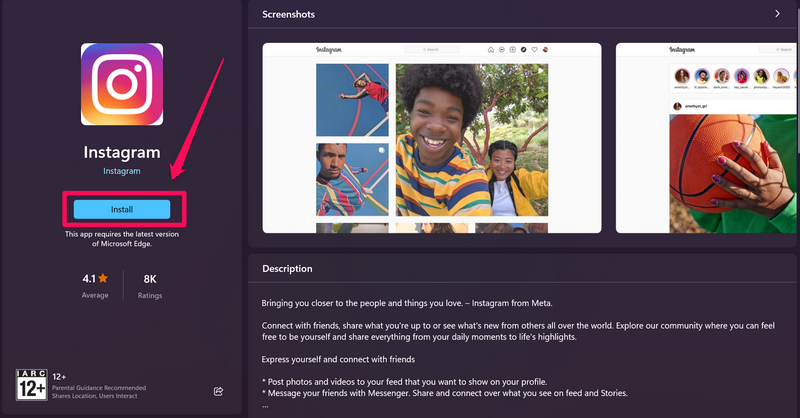Open the Instagram publisher link

[122, 171]
